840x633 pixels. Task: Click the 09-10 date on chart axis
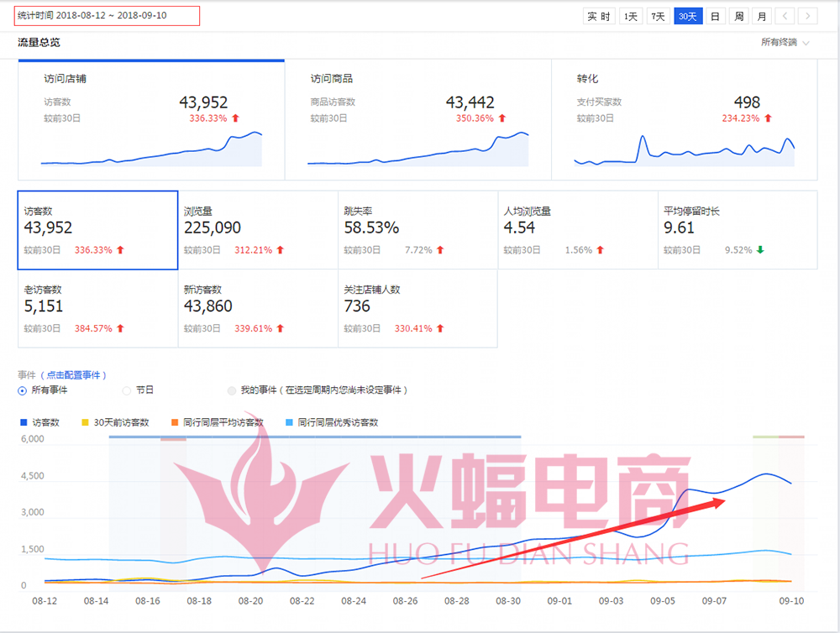click(x=791, y=601)
